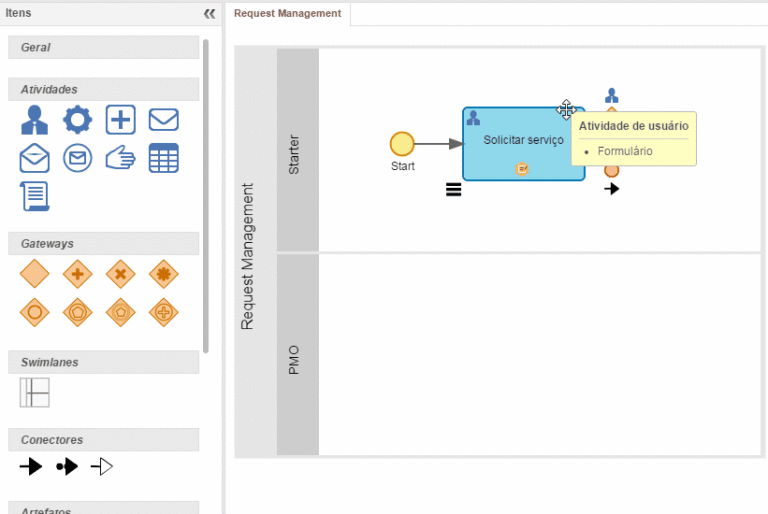
Task: Select the gear service task icon
Action: click(x=77, y=120)
